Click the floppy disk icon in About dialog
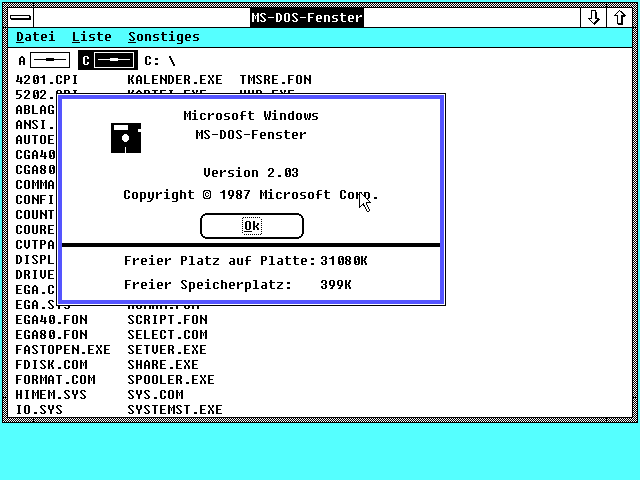This screenshot has width=640, height=480. pyautogui.click(x=126, y=138)
